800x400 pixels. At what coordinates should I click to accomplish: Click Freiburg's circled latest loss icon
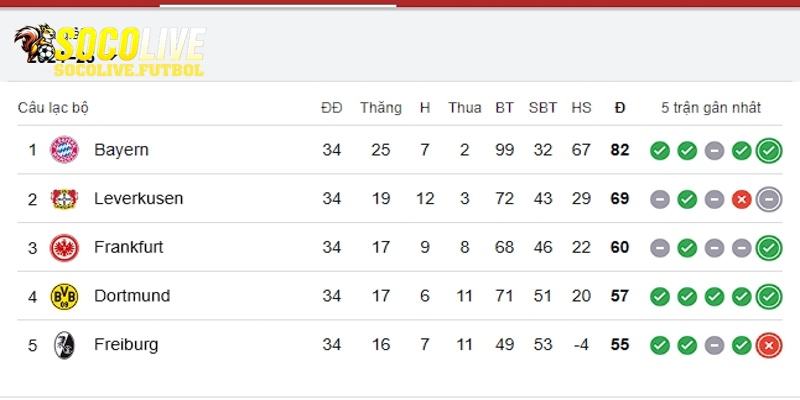pyautogui.click(x=769, y=345)
